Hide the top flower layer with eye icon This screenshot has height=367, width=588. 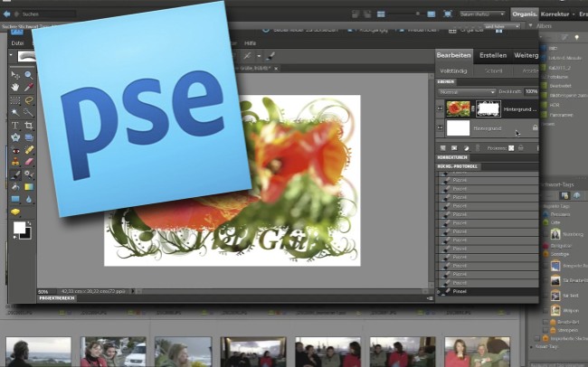tap(440, 108)
